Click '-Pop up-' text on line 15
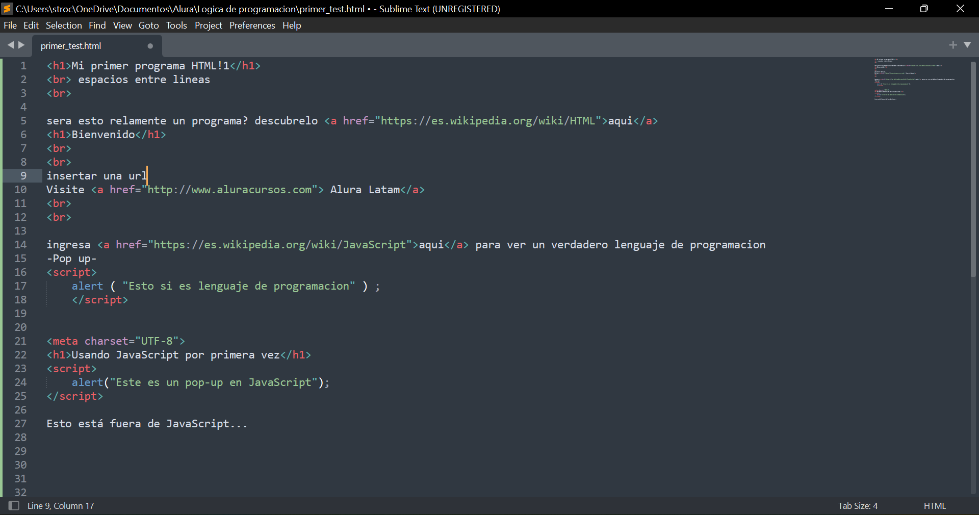980x515 pixels. point(71,259)
